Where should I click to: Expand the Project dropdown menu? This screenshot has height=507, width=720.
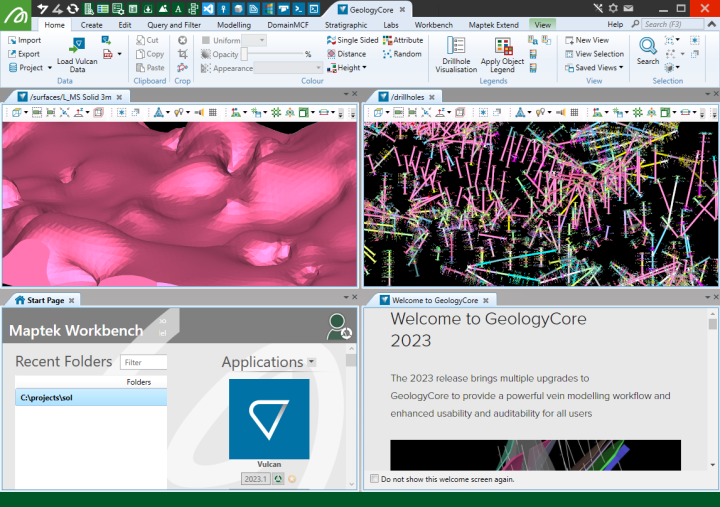click(29, 68)
